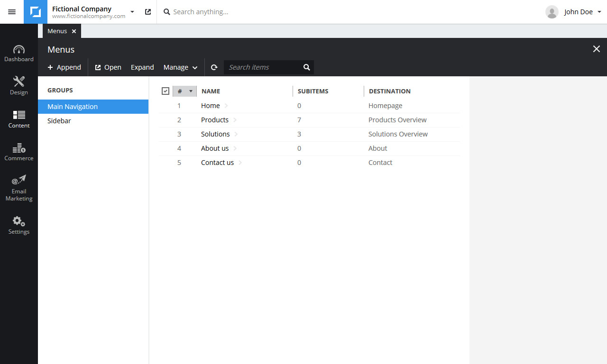Click the Fictional Company logo icon
This screenshot has width=607, height=364.
(36, 12)
